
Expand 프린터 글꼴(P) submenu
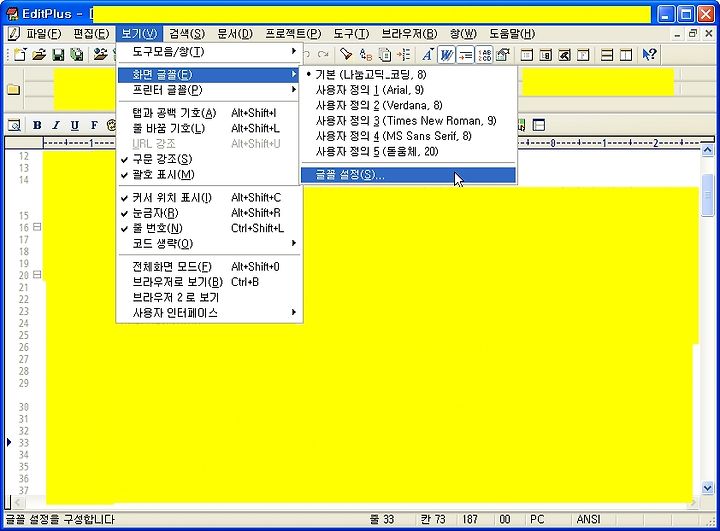pyautogui.click(x=209, y=90)
